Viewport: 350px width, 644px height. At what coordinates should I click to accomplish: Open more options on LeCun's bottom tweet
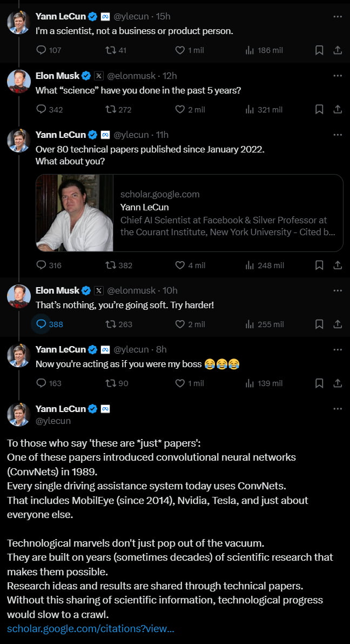pos(338,408)
